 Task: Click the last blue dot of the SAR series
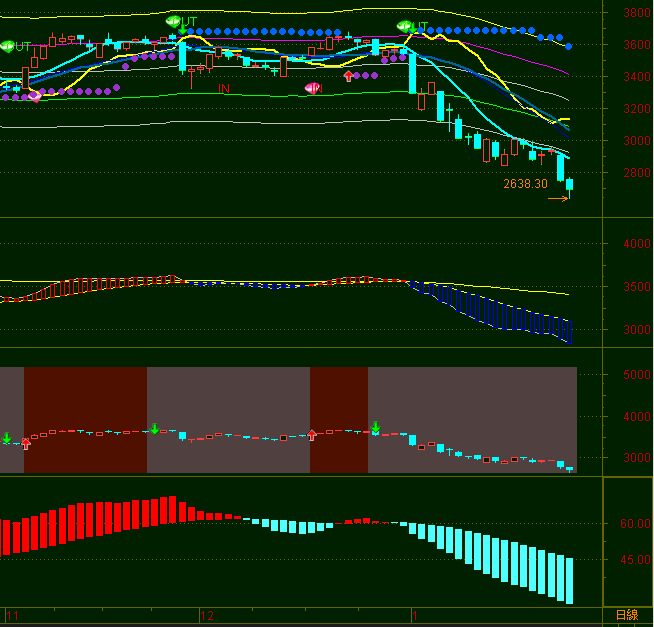click(568, 46)
